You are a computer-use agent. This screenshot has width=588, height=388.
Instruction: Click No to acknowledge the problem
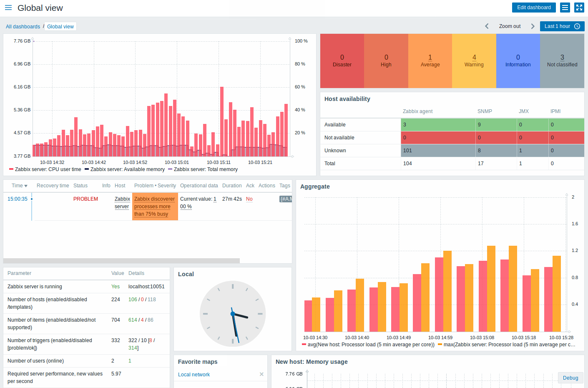(249, 199)
